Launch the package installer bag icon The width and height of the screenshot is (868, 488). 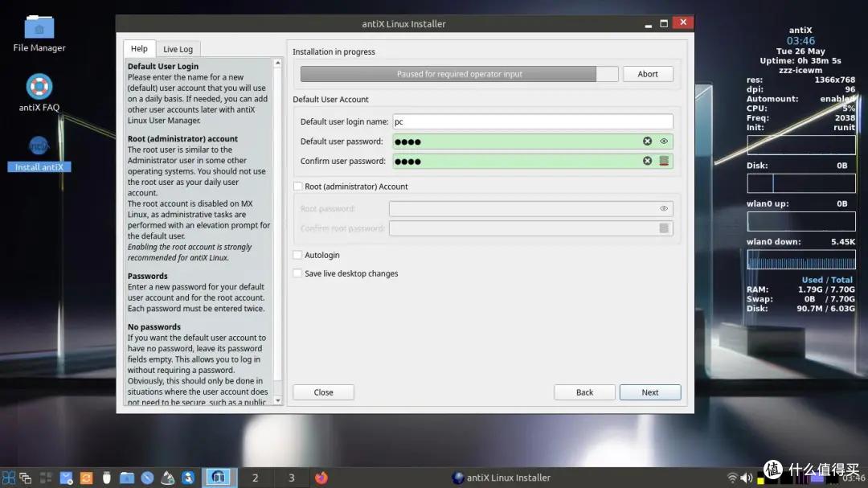[66, 478]
